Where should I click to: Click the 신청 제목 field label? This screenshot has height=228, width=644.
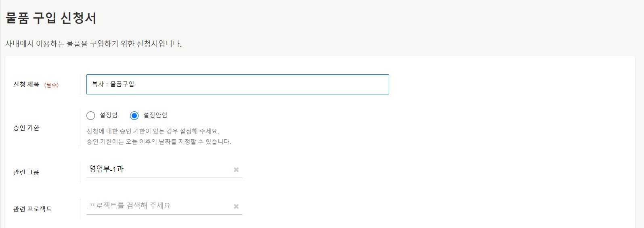(x=26, y=84)
